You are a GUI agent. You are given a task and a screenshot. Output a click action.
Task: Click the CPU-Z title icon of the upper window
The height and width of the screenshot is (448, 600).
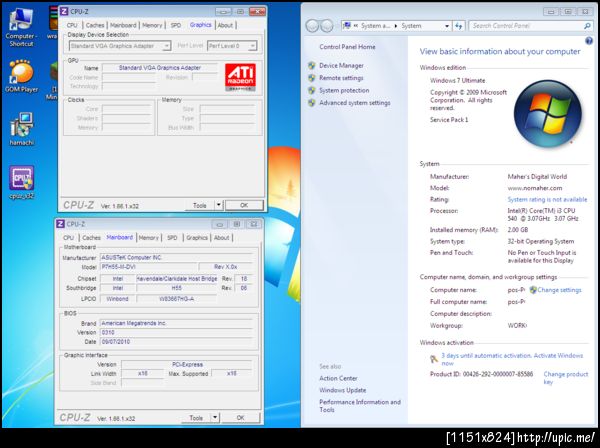click(64, 11)
